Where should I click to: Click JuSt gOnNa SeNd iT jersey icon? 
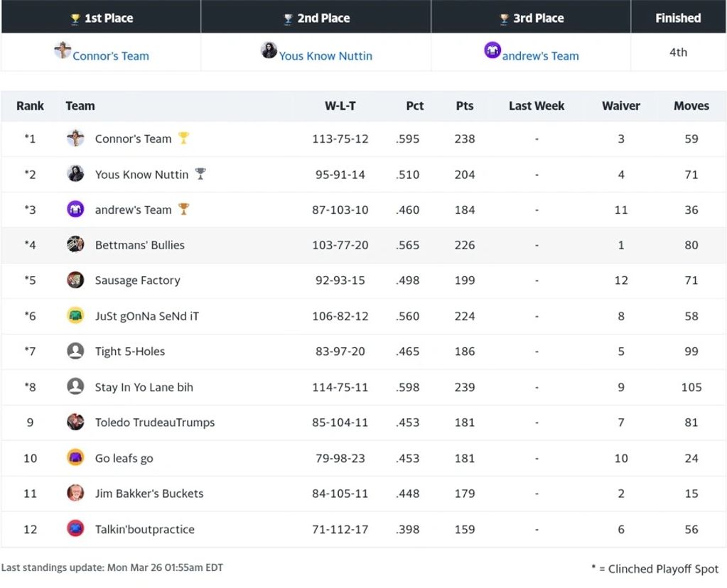click(75, 316)
